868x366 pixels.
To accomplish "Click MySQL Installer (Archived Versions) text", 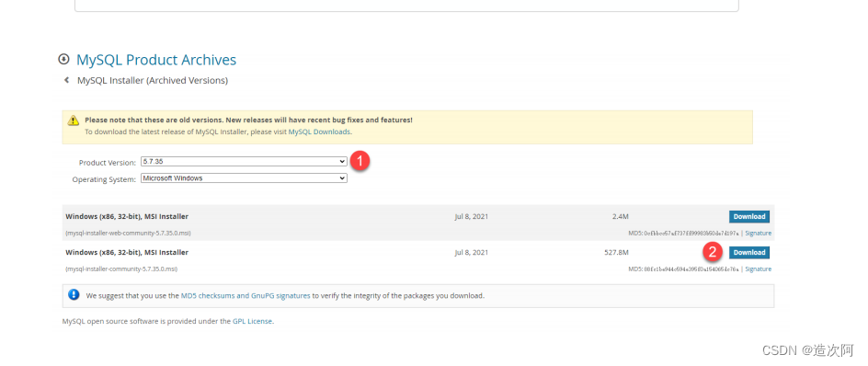I will pyautogui.click(x=153, y=80).
